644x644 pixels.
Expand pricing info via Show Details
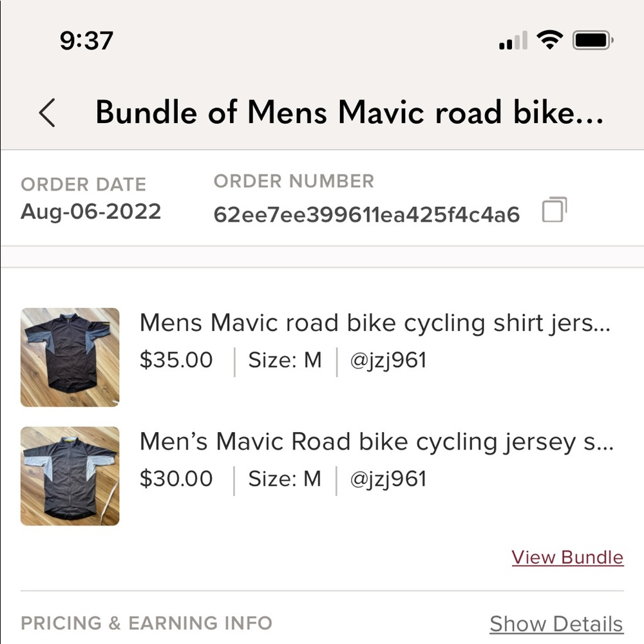point(555,623)
